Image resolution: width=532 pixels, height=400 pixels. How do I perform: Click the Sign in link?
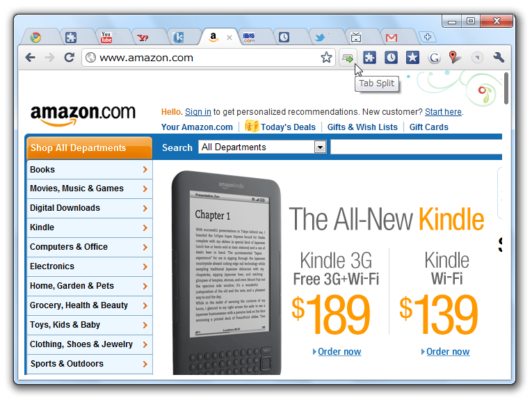point(198,112)
